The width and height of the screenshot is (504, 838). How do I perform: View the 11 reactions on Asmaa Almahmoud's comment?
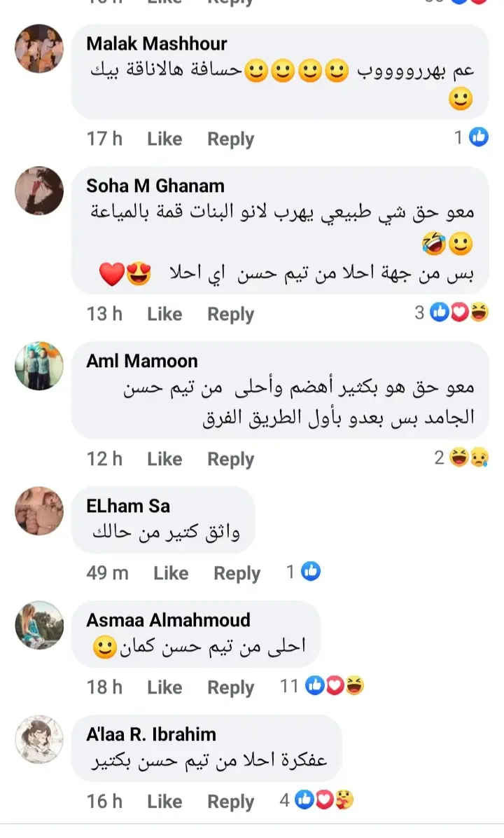point(322,686)
